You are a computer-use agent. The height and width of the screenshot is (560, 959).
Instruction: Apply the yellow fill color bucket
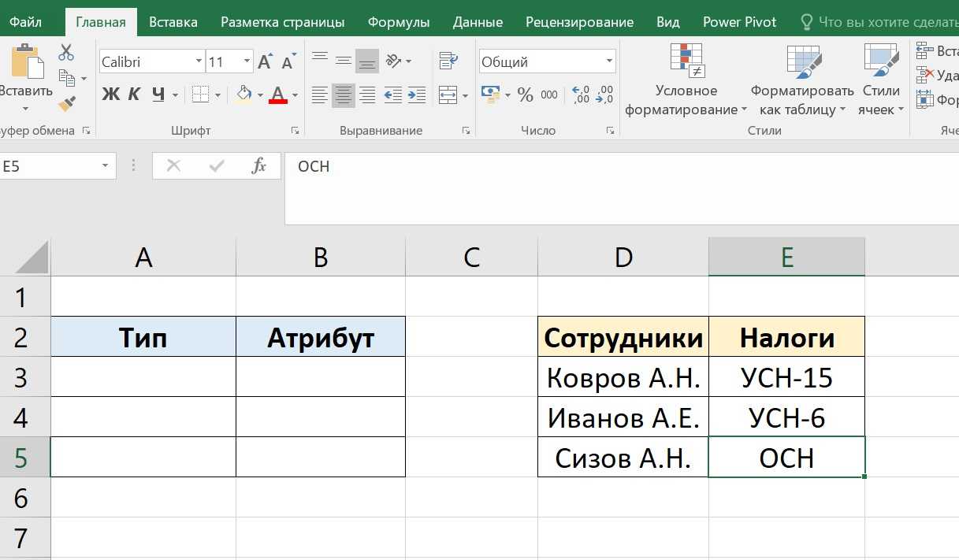coord(244,95)
